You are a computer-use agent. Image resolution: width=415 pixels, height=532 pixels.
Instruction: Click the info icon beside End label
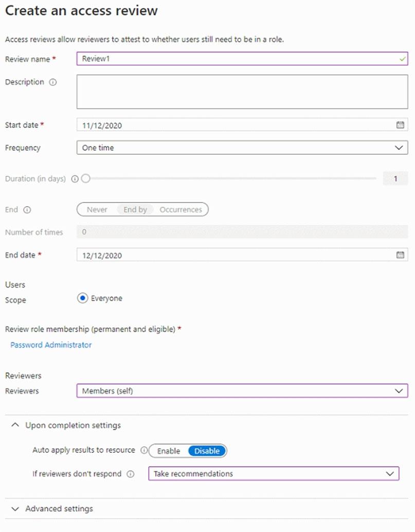(x=27, y=210)
